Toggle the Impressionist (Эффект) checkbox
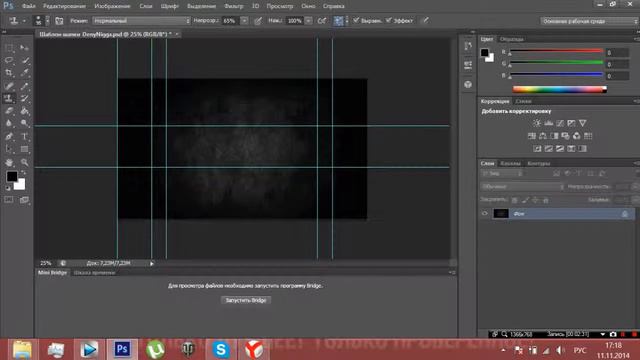Viewport: 640px width, 360px height. click(x=388, y=20)
